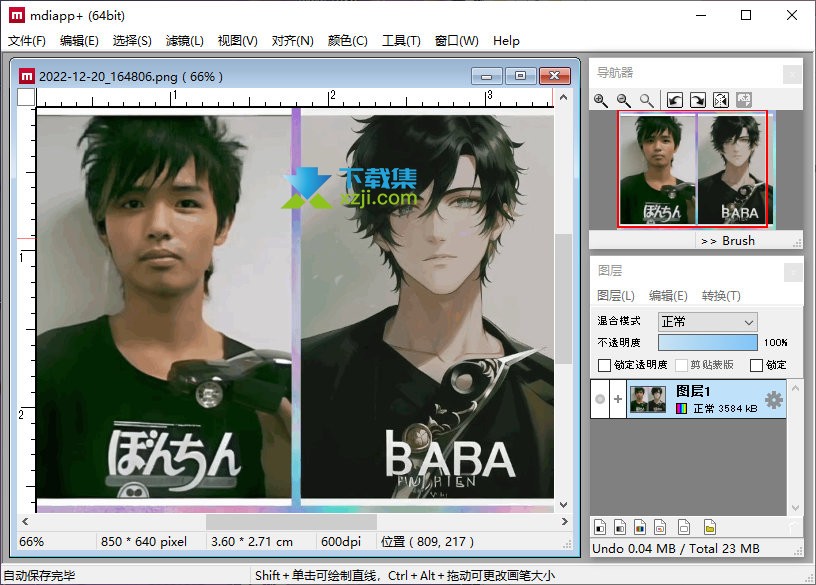Click the plus lock cell on 图层1
816x585 pixels.
618,399
